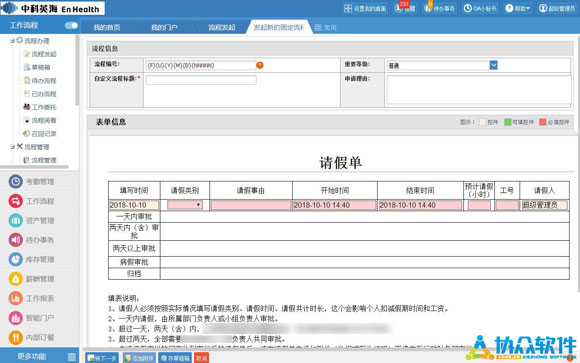
Task: Open 流程管理 child node in tree
Action: pyautogui.click(x=40, y=160)
